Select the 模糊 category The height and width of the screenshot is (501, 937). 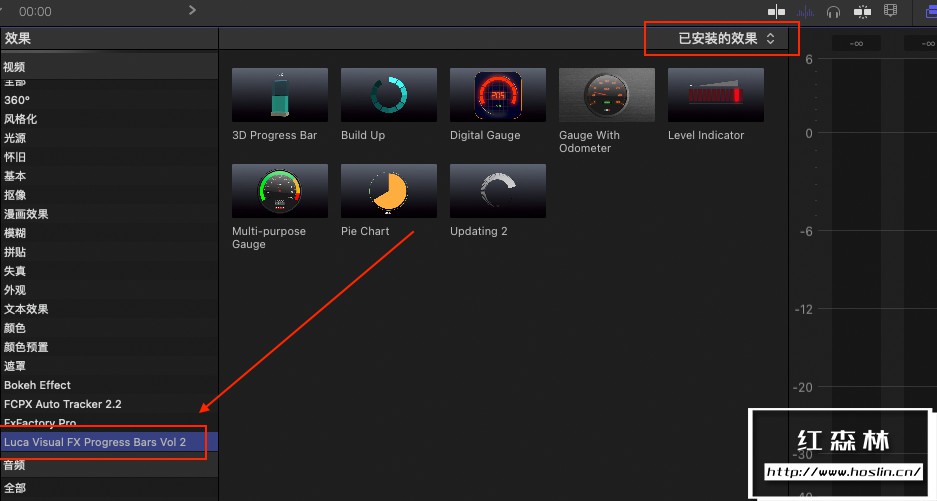[x=109, y=233]
